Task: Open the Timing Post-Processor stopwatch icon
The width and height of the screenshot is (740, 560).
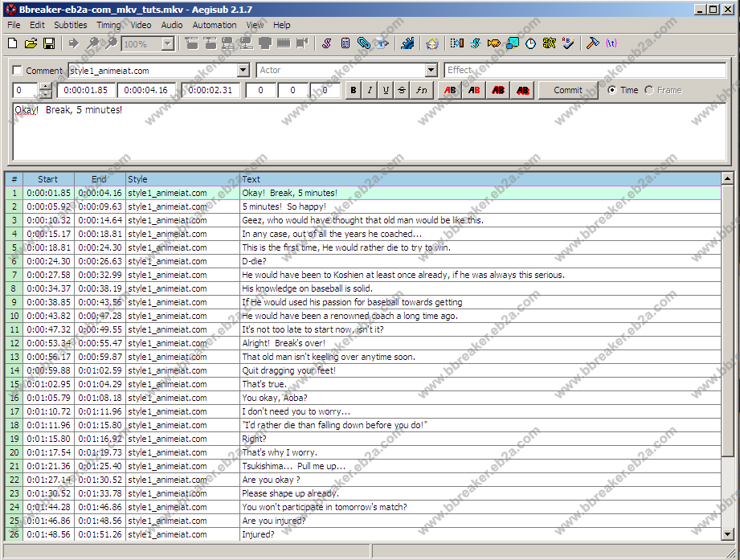Action: [x=531, y=43]
